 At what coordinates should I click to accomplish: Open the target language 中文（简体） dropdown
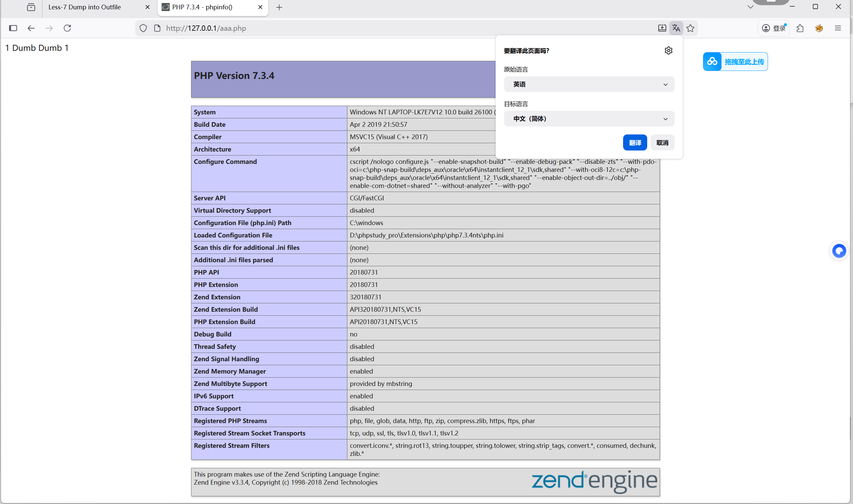click(589, 118)
